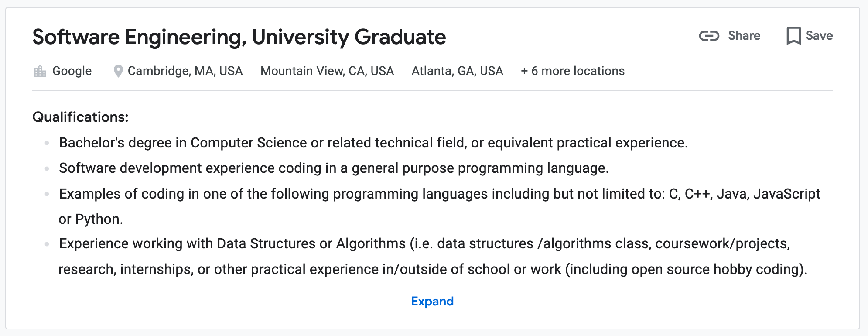Click the Share button label
Image resolution: width=868 pixels, height=336 pixels.
pos(744,36)
